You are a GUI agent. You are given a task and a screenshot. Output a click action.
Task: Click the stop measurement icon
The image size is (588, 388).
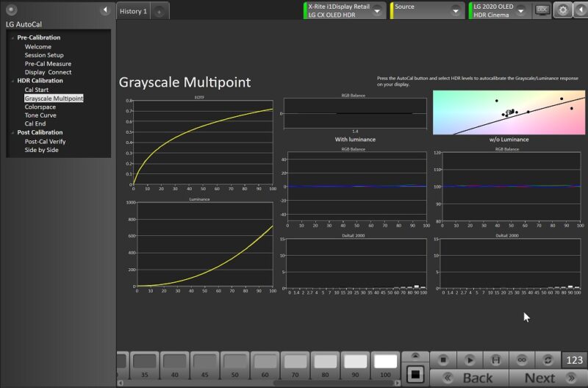442,360
